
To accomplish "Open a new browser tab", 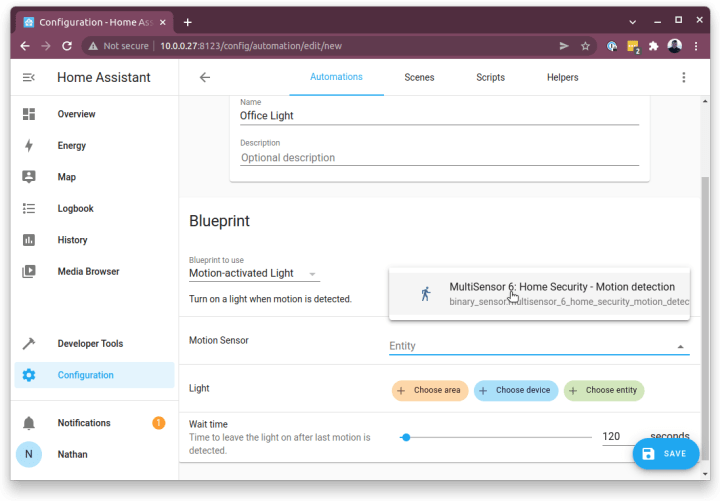I will coord(187,22).
